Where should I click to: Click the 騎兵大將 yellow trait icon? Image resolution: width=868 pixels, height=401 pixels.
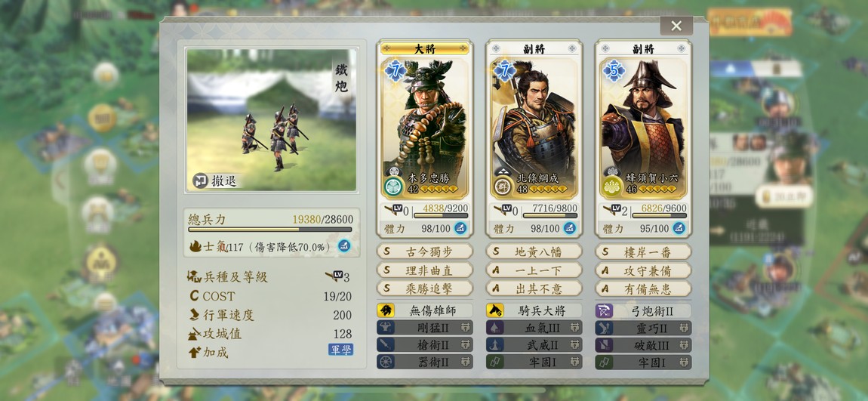(x=495, y=310)
